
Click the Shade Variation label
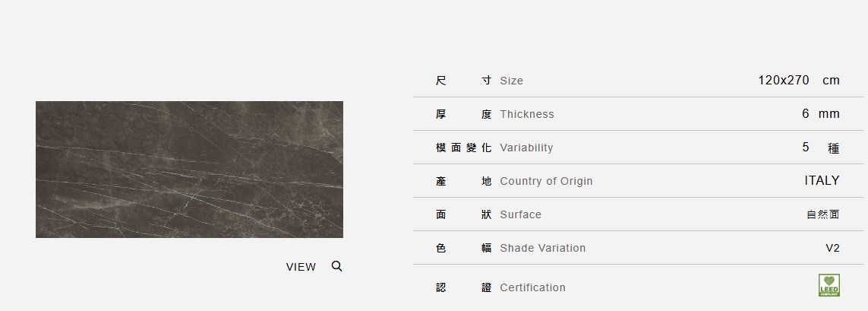(x=542, y=248)
